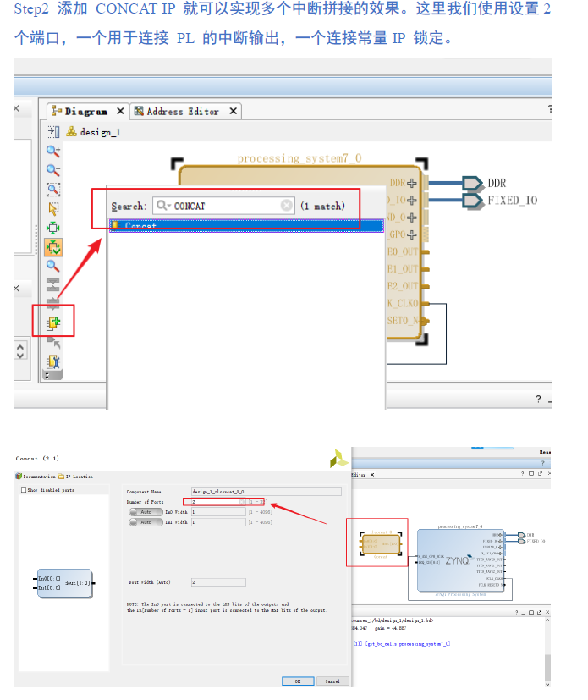Clear the Number of Ports field with its X
This screenshot has width=588, height=700.
click(x=241, y=502)
